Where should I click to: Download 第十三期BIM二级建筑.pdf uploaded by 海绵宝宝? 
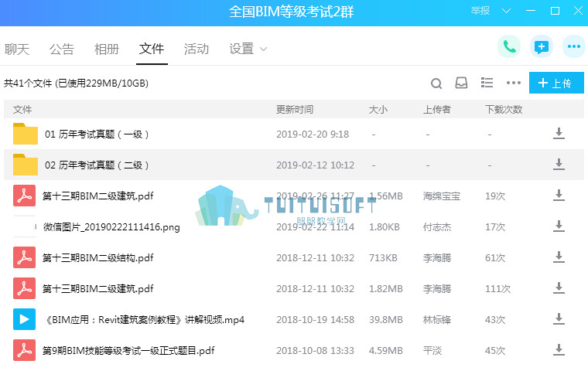tap(559, 196)
